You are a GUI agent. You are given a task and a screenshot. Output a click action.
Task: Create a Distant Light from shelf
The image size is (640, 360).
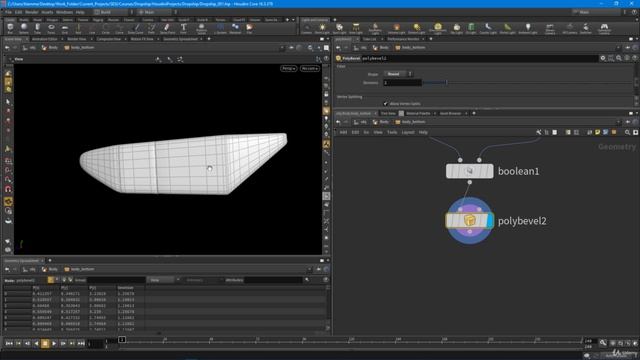click(x=416, y=29)
